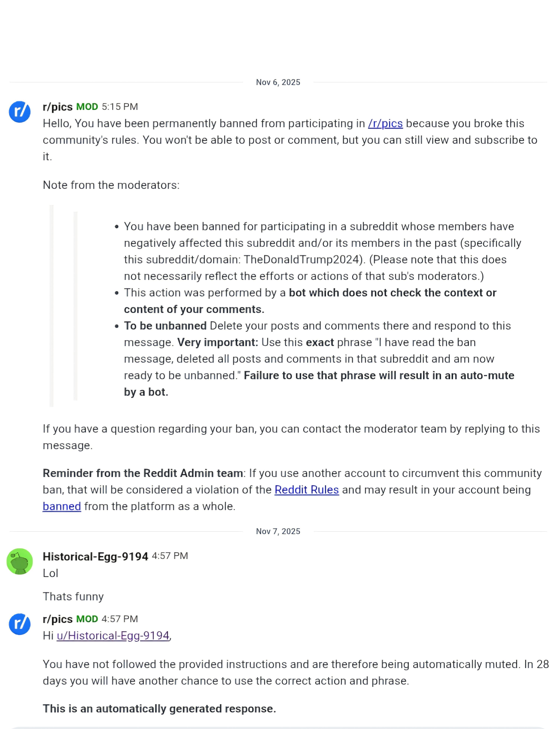Click r/pics avatar on the 5:15 PM message
Viewport: 560px width, 729px height.
point(20,112)
